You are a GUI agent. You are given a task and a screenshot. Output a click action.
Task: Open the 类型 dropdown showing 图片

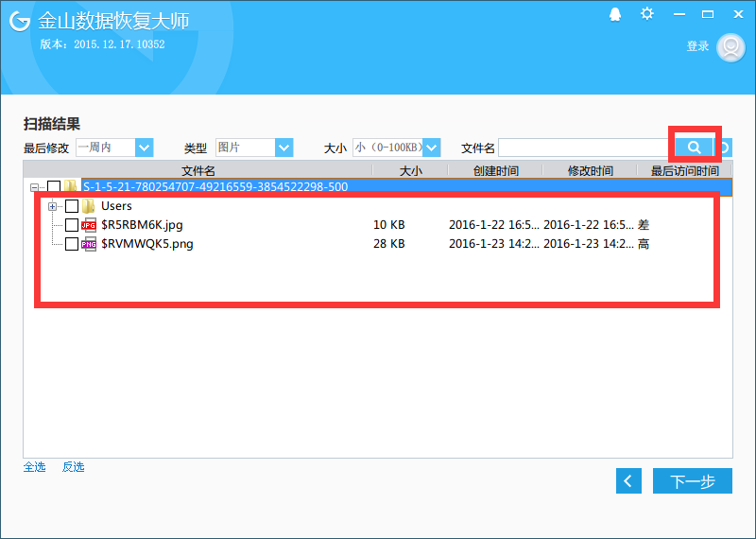254,148
